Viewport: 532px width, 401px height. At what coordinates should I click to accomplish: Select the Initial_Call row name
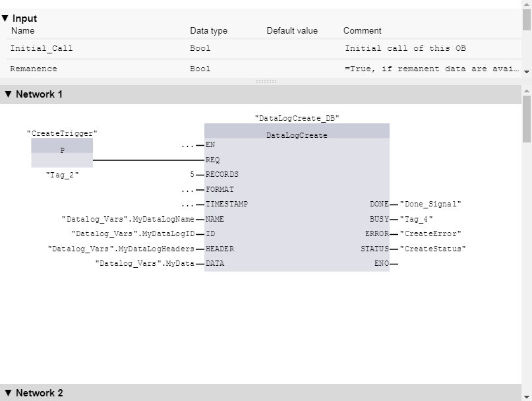(42, 48)
